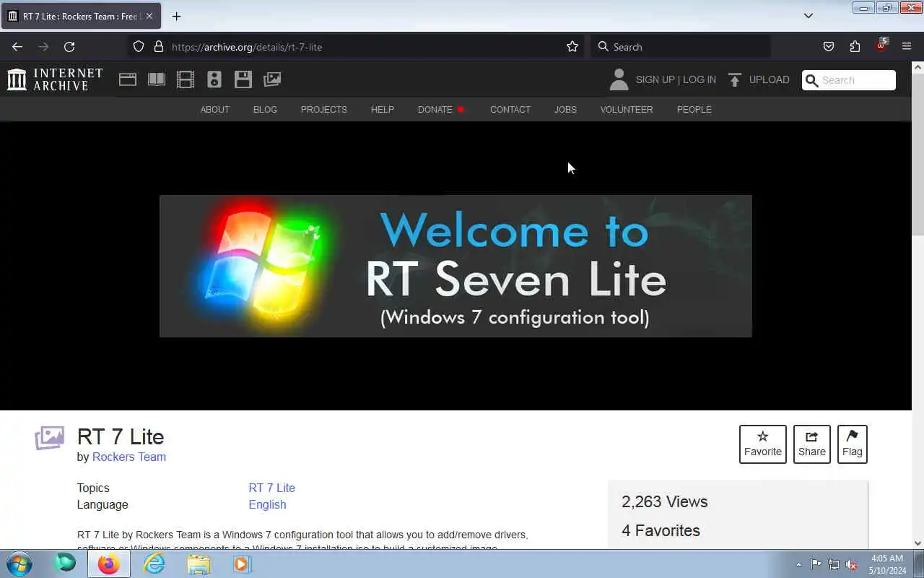
Task: Click the LOG IN link
Action: coord(699,79)
